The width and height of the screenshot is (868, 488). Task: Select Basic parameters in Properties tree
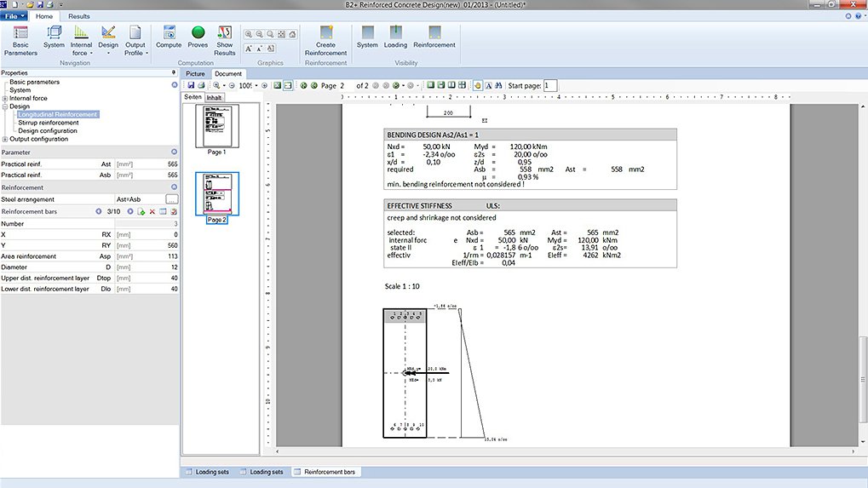[34, 82]
